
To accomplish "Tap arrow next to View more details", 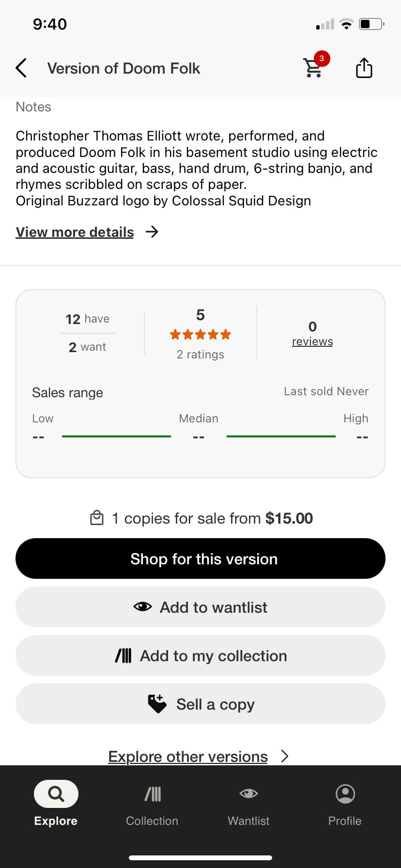I will tap(152, 232).
